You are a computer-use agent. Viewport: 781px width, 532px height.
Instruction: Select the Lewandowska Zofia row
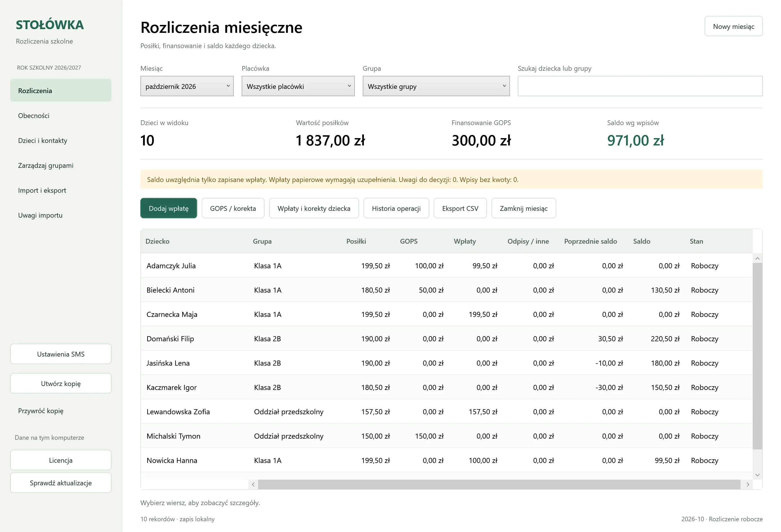click(x=447, y=412)
